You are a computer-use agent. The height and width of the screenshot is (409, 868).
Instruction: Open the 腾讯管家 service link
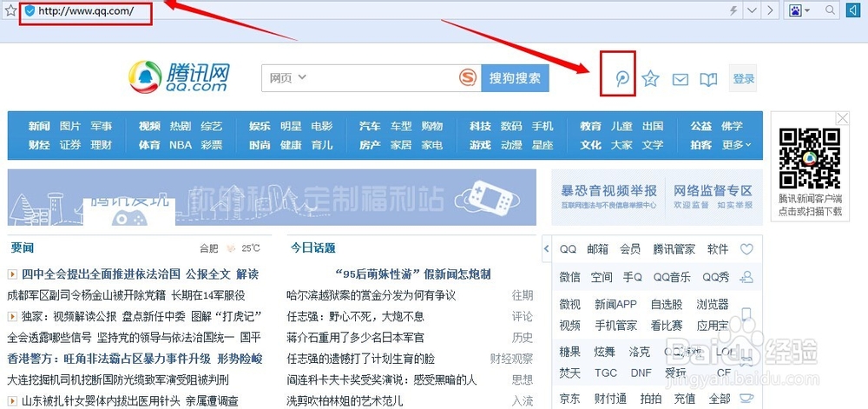pyautogui.click(x=674, y=249)
